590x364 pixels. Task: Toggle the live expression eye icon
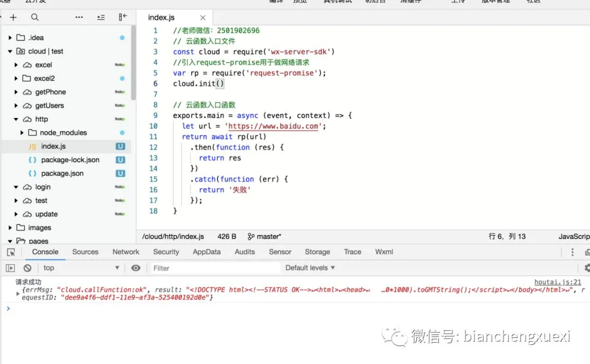[135, 268]
